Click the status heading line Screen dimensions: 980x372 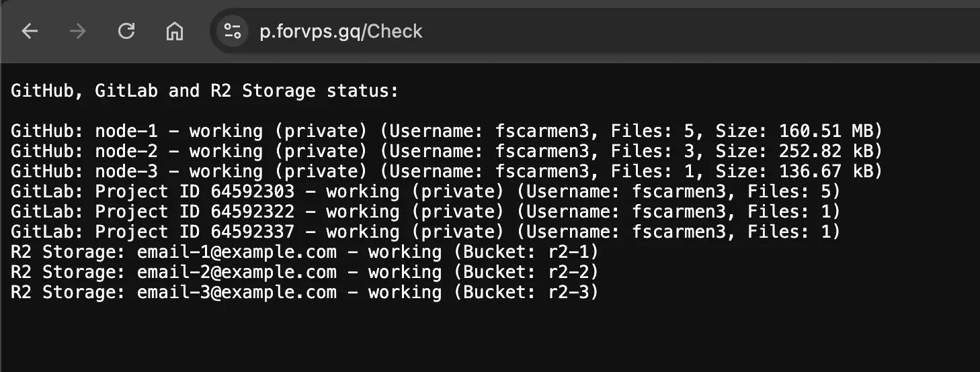click(x=204, y=91)
